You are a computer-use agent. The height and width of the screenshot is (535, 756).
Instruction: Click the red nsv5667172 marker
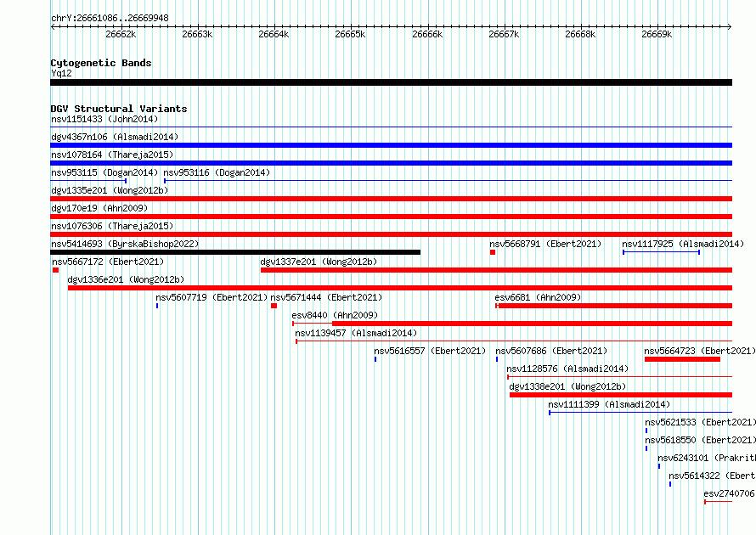point(55,270)
